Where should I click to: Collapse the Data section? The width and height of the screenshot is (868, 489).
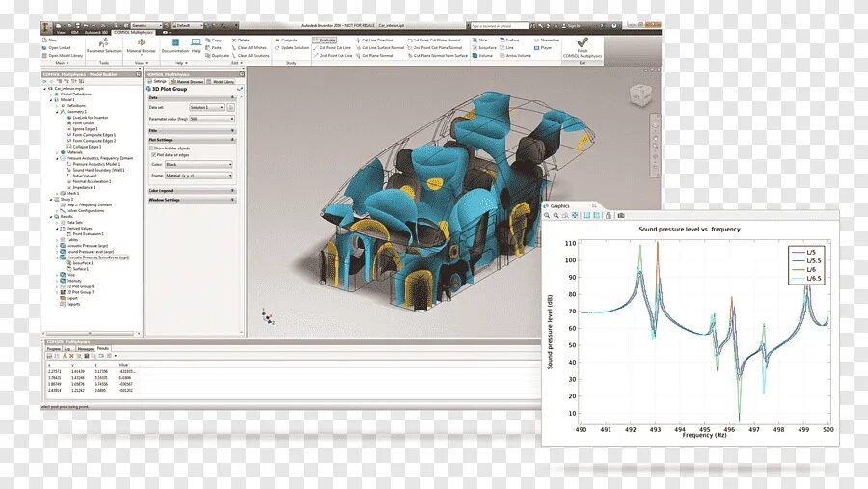(192, 97)
